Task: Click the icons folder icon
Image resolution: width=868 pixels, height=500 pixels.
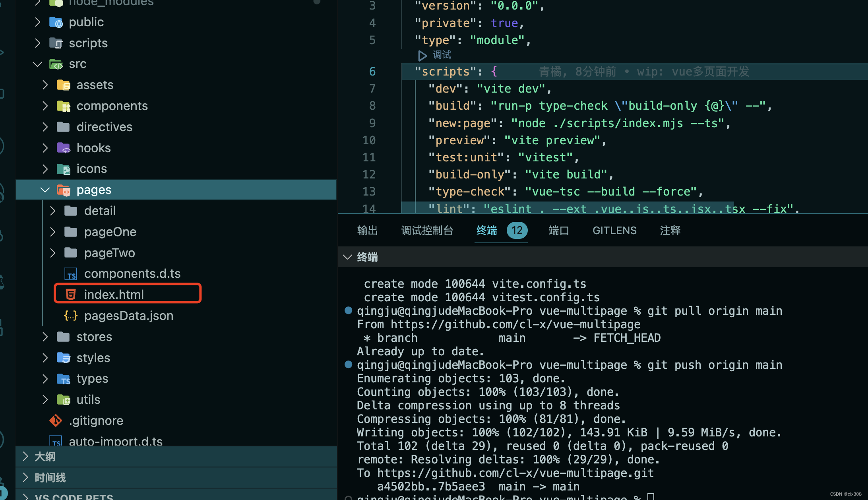Action: [64, 169]
